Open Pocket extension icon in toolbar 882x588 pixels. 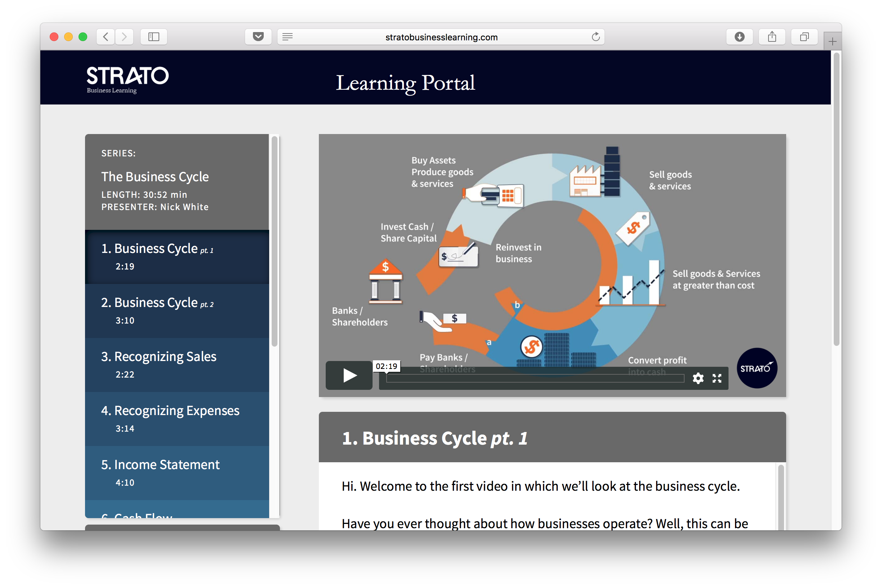(x=258, y=37)
